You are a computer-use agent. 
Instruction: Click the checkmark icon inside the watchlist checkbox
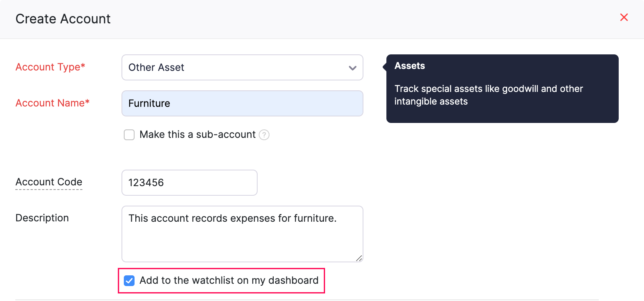pos(129,281)
